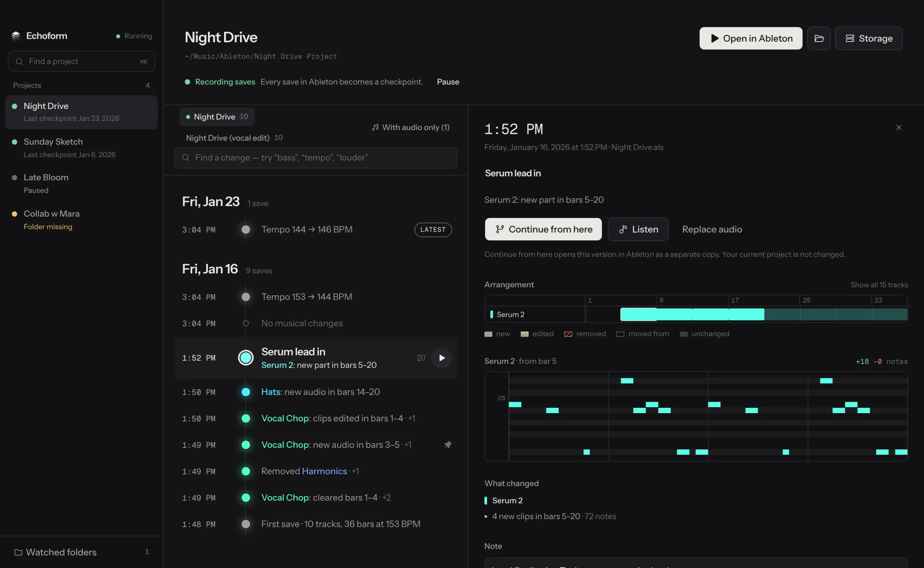The height and width of the screenshot is (568, 924).
Task: Click the search icon in Find a project
Action: (x=19, y=61)
